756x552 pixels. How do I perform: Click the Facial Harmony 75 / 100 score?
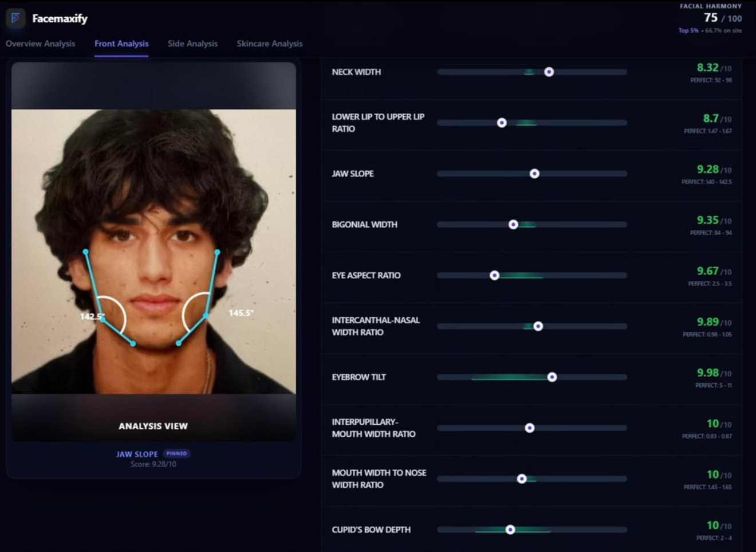point(723,18)
